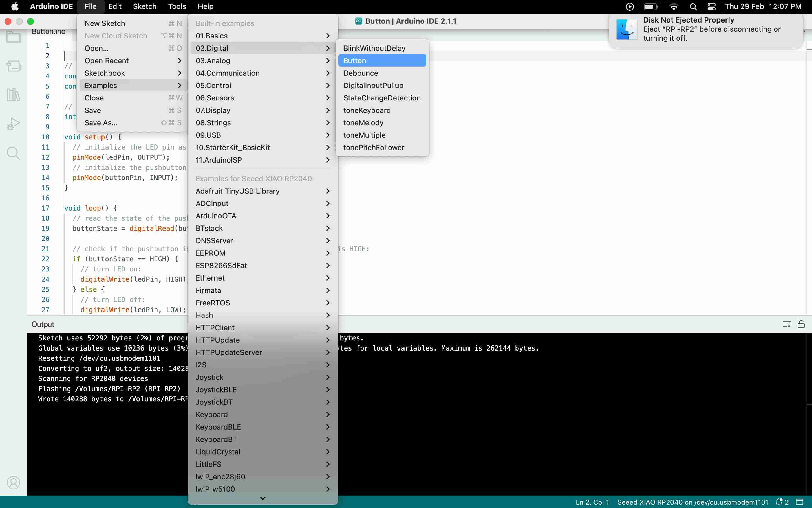Screen dimensions: 812x508
Task: Select the BlinkWithoutDelay example
Action: (382, 48)
